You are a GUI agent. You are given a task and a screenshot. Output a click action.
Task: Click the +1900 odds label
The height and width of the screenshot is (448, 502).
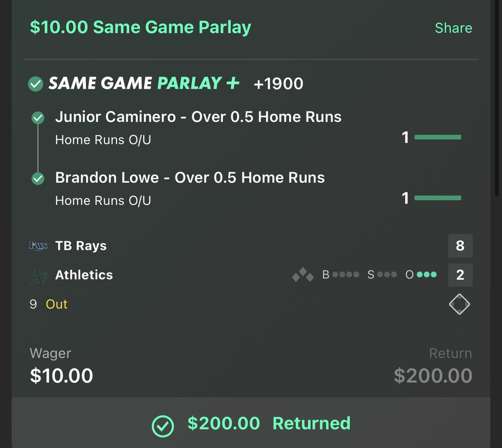[278, 84]
